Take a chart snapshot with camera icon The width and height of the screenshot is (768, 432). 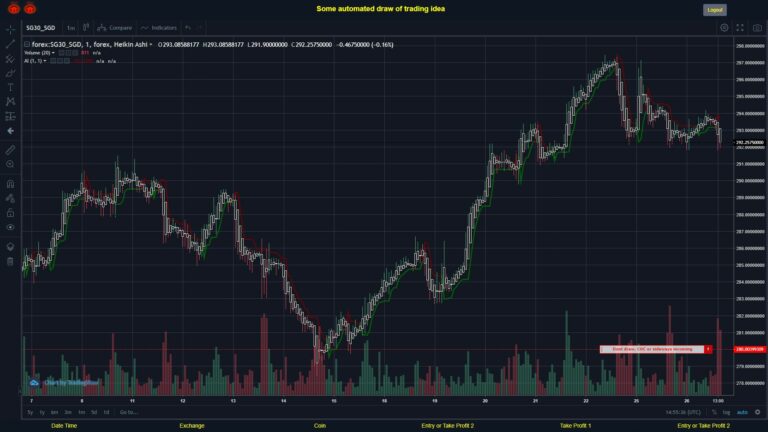click(x=757, y=28)
